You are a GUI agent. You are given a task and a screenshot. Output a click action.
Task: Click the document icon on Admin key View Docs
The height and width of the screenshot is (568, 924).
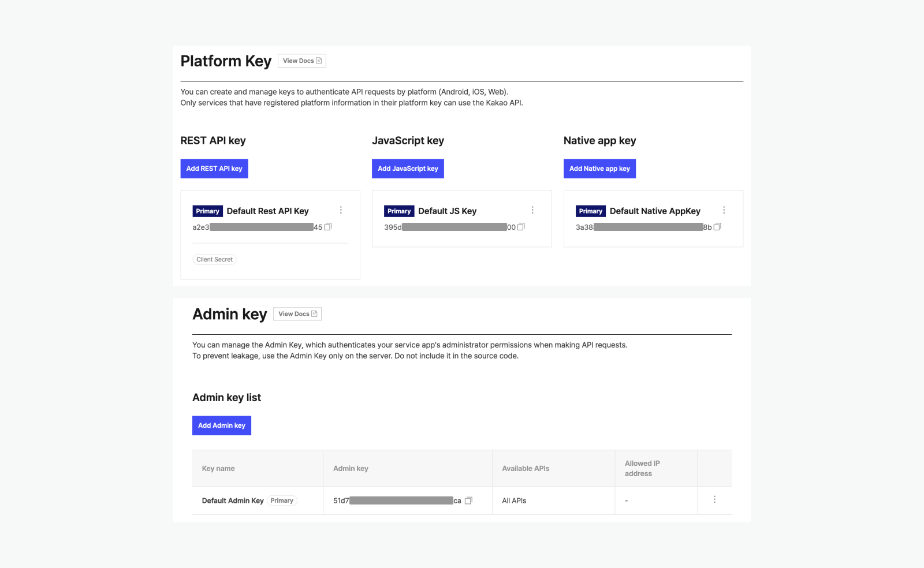(314, 313)
